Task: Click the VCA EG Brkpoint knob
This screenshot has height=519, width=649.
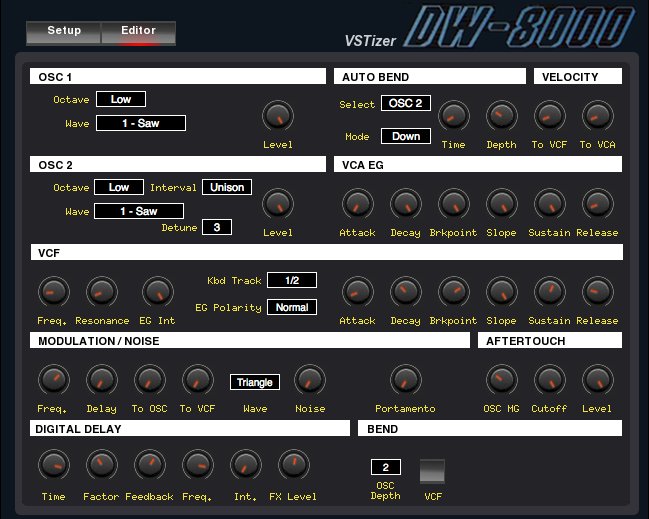Action: 454,204
